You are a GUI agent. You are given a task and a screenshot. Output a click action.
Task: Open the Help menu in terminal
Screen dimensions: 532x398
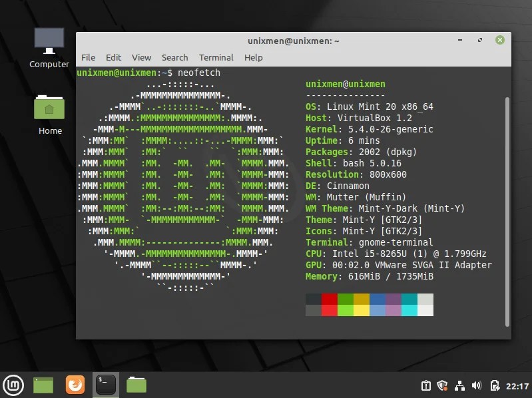tap(254, 58)
